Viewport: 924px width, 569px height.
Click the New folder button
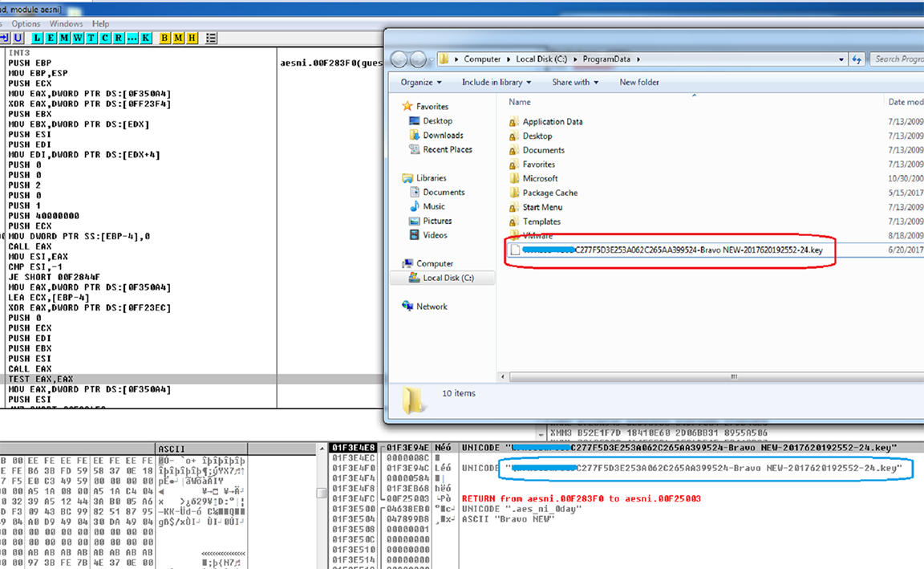click(638, 83)
